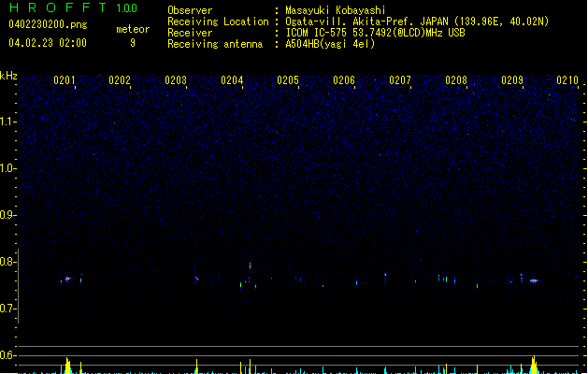Screen dimensions: 588x374
Task: Click the bright meteor echo just after 0201
Action: (68, 279)
